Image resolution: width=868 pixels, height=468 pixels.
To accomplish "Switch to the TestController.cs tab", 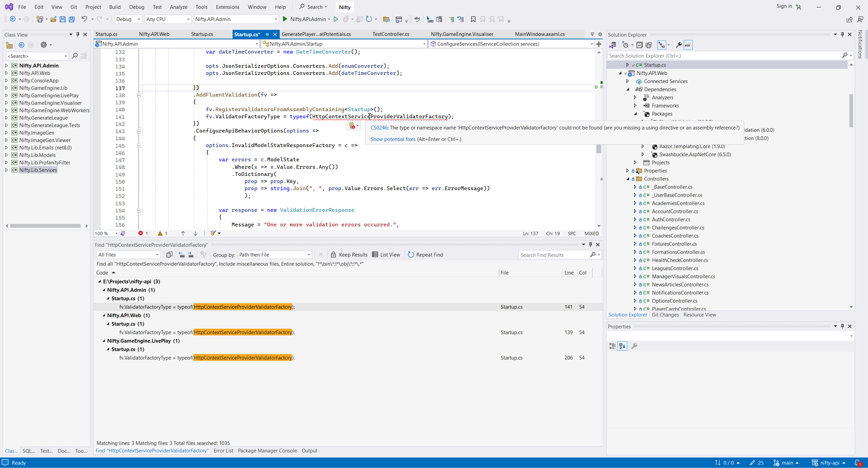I will tap(391, 34).
